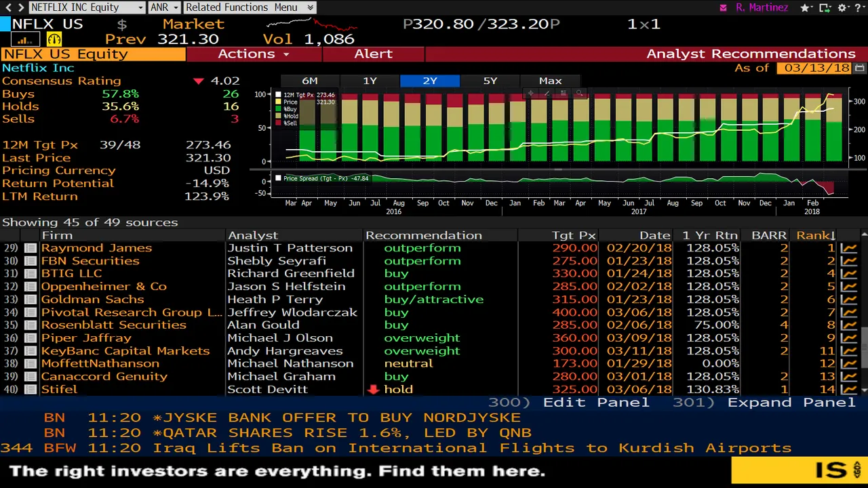Click the document icon beside Raymond James
Screen dimensions: 868x488
31,248
